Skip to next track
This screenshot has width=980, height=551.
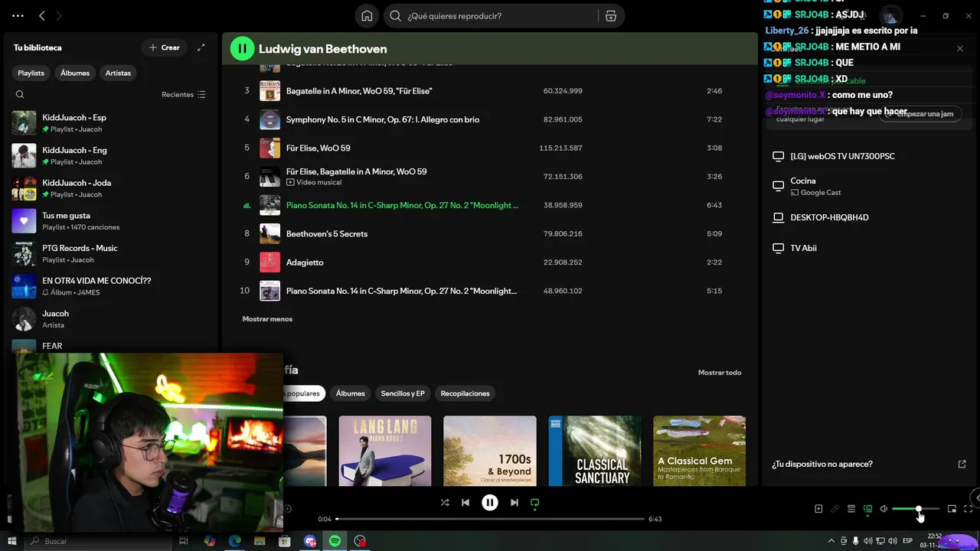click(514, 503)
